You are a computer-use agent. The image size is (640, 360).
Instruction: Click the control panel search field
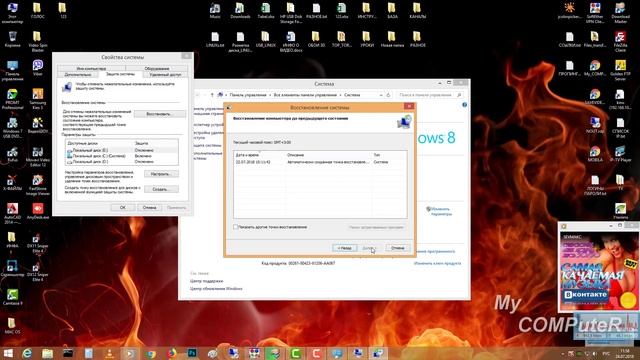tap(429, 95)
